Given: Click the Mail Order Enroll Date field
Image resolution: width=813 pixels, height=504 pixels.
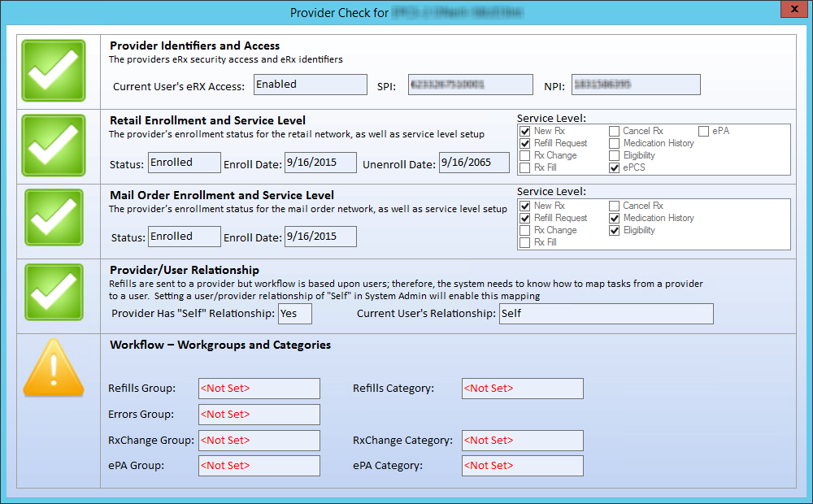Looking at the screenshot, I should click(x=320, y=237).
